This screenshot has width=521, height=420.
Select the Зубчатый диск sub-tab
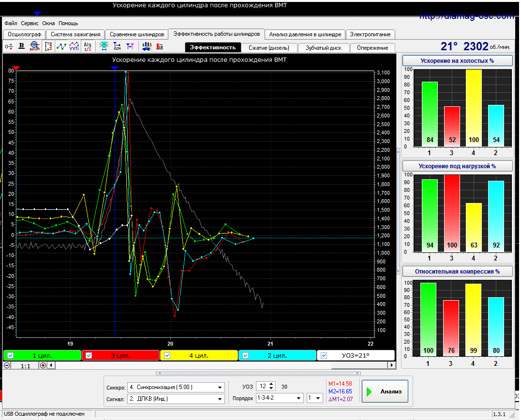[x=324, y=48]
